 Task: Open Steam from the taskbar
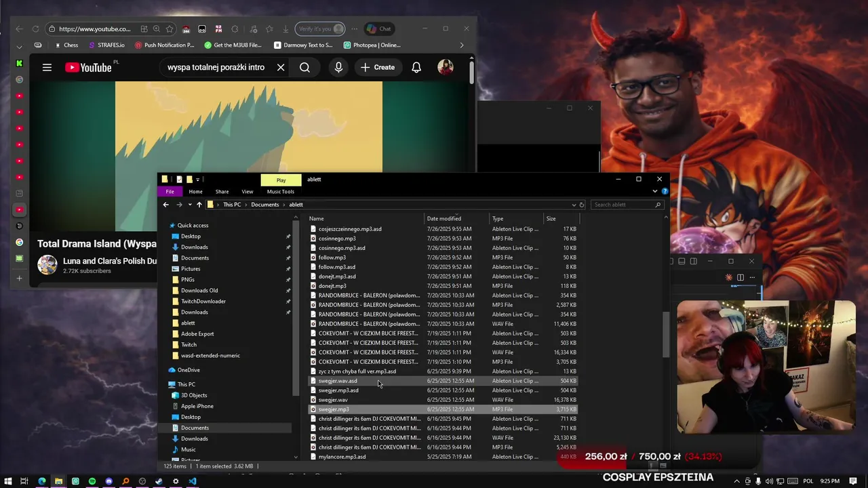click(159, 481)
